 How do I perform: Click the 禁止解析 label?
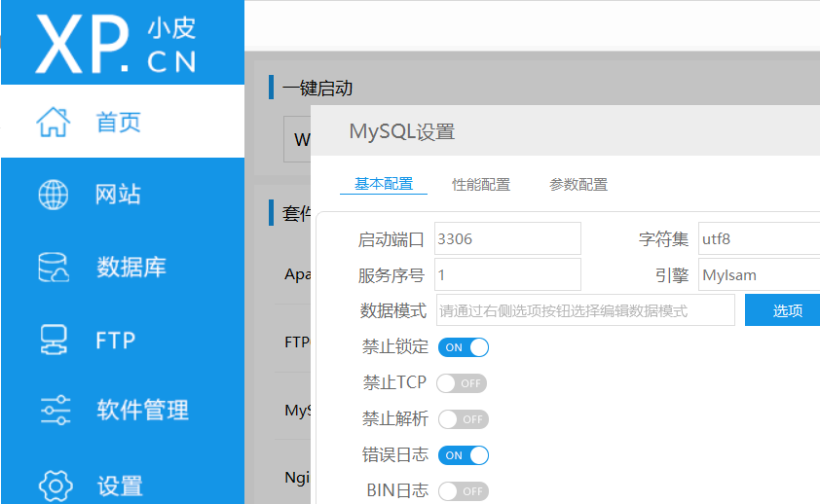click(x=394, y=419)
